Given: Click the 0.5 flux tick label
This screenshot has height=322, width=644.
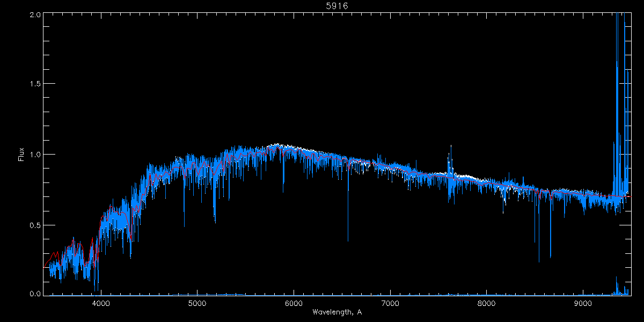Looking at the screenshot, I should 35,224.
